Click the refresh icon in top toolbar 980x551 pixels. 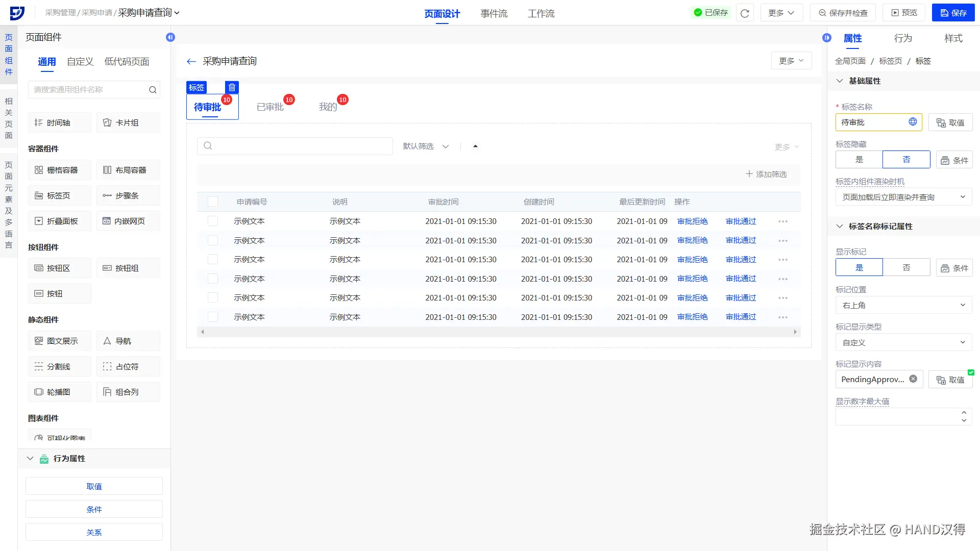(745, 13)
